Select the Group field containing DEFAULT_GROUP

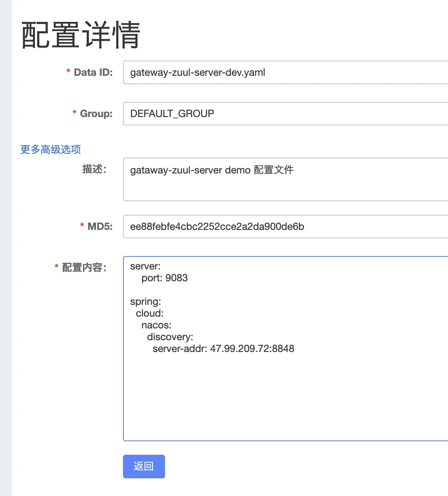tap(253, 114)
